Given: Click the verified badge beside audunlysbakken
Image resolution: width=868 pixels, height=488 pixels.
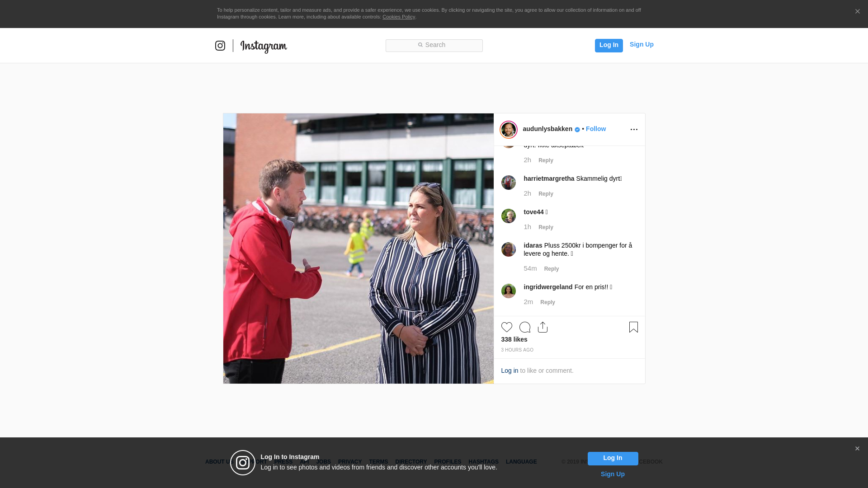Looking at the screenshot, I should [577, 130].
